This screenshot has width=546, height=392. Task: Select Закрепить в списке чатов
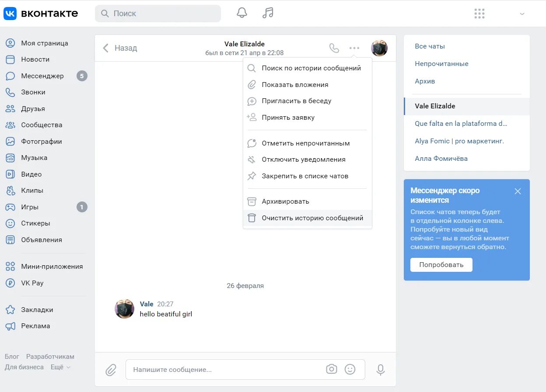pyautogui.click(x=308, y=176)
